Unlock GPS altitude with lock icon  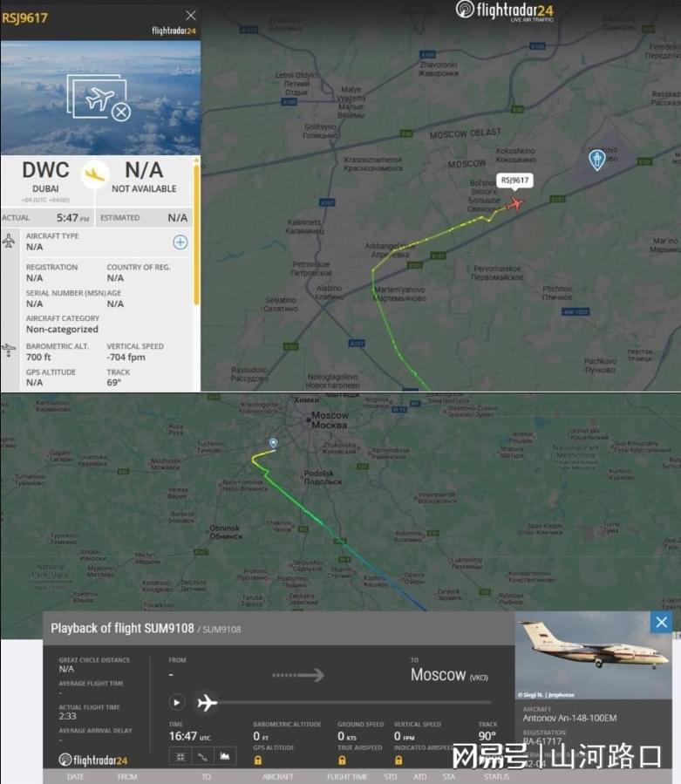click(x=258, y=760)
